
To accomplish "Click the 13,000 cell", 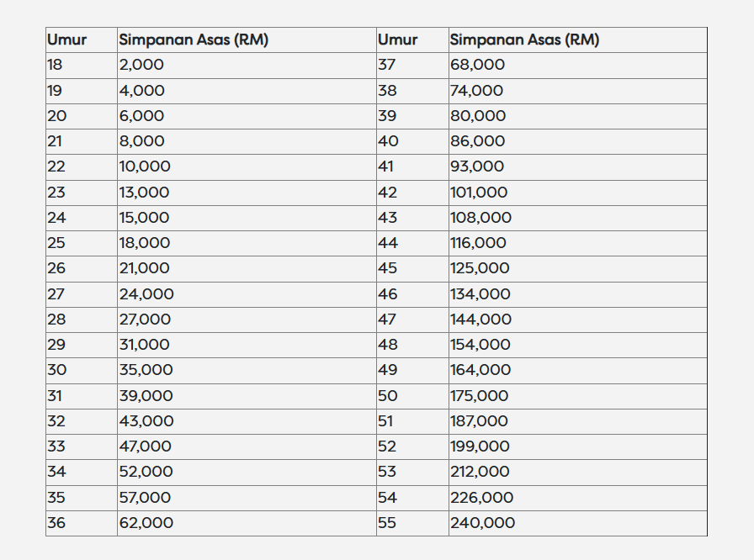I will coord(247,193).
